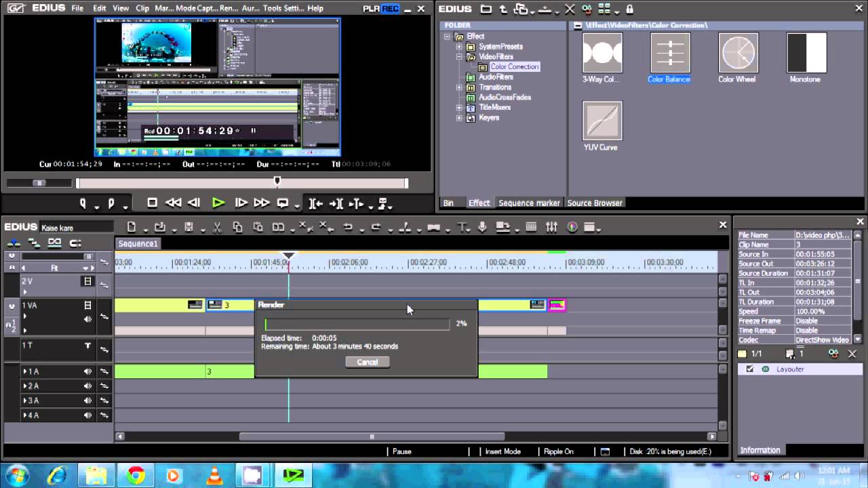Click the Set In point icon
Viewport: 868px width, 488px height.
[x=83, y=203]
